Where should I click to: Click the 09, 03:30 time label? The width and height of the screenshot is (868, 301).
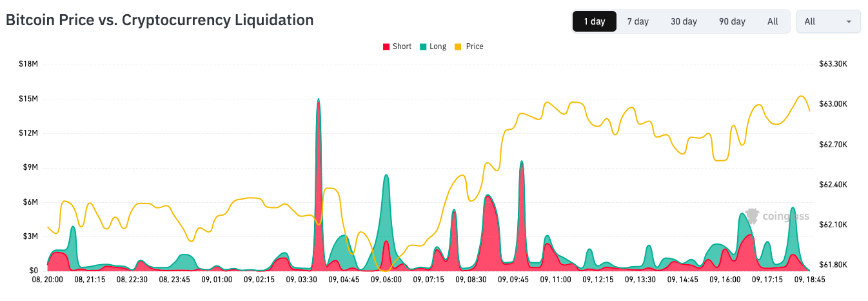(301, 280)
